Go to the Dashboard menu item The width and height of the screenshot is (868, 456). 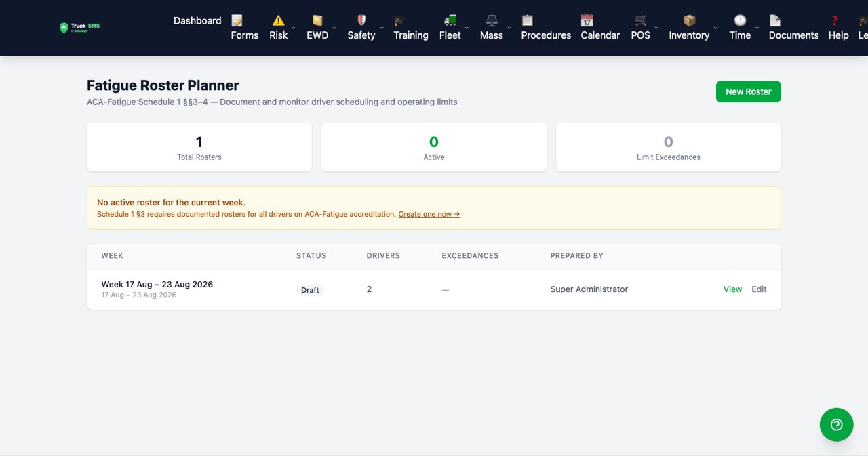pyautogui.click(x=197, y=21)
